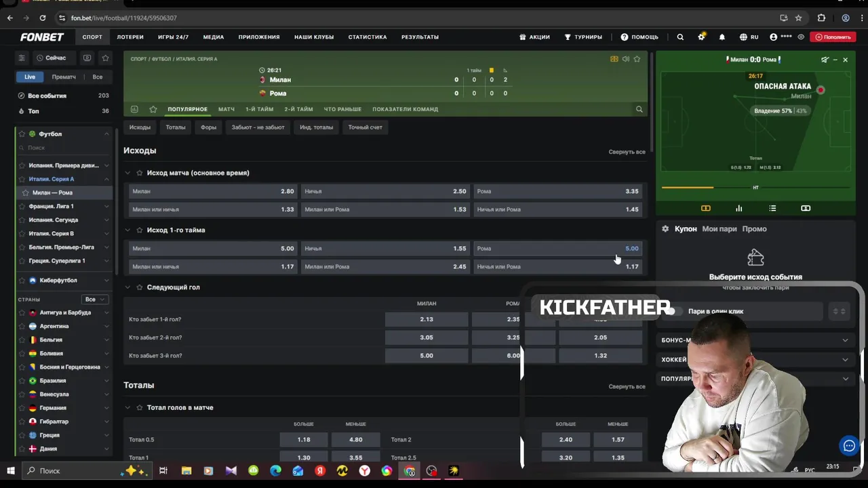Bet on Милан win at 2.80
This screenshot has width=868, height=488.
click(x=213, y=191)
